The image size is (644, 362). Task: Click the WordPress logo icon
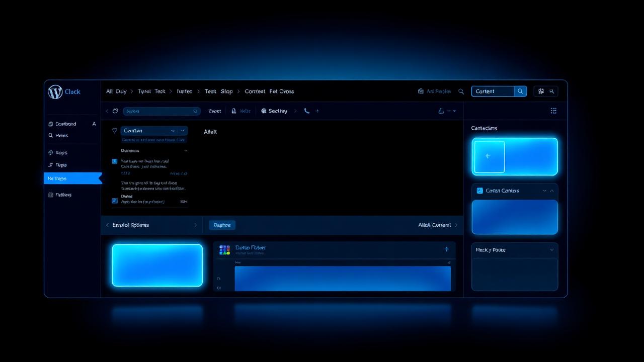pos(55,92)
